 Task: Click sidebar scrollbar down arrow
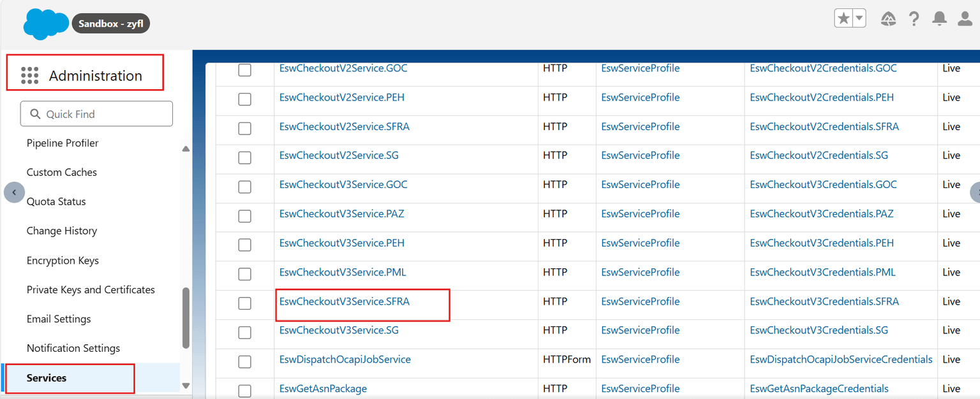(186, 385)
